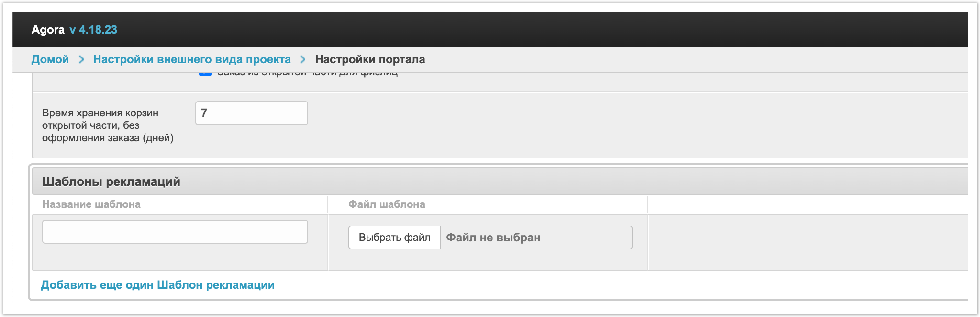The width and height of the screenshot is (980, 317).
Task: Focus the template name input field
Action: pyautogui.click(x=175, y=232)
